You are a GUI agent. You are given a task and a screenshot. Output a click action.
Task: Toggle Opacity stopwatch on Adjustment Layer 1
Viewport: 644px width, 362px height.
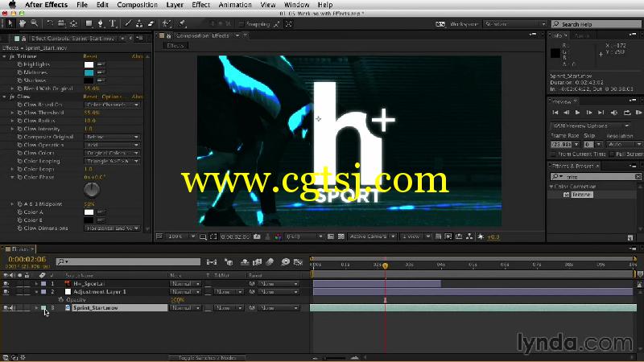[x=61, y=300]
